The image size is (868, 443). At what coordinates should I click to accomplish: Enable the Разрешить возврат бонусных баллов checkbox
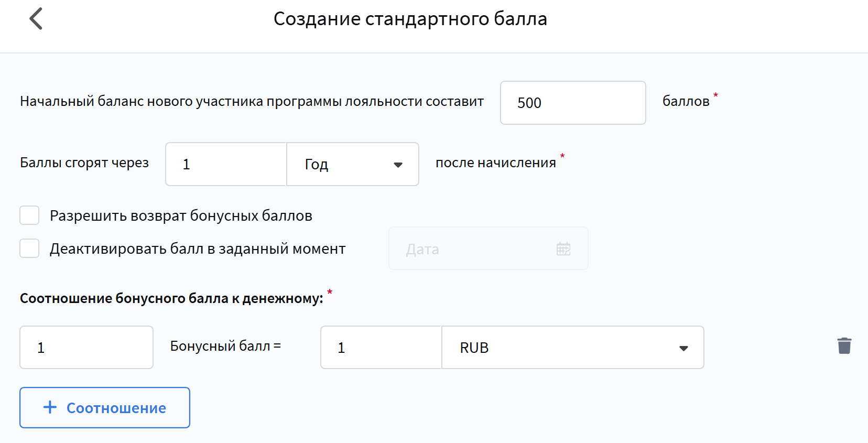29,215
